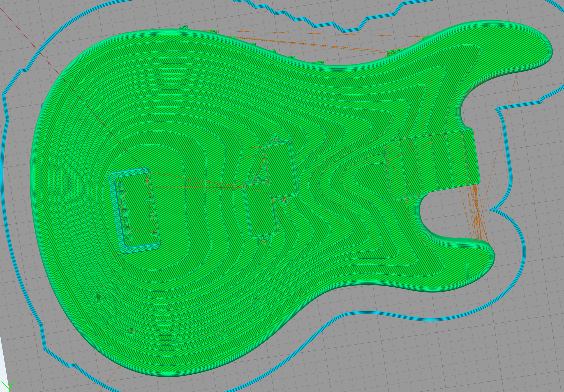Image resolution: width=564 pixels, height=392 pixels.
Task: Select screw tab atop upper pickup cavity
Action: (x=276, y=141)
